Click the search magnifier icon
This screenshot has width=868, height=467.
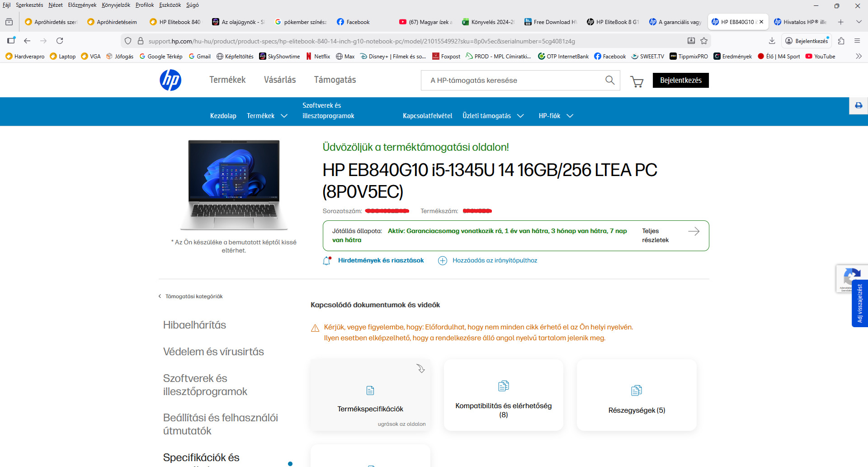click(x=610, y=80)
